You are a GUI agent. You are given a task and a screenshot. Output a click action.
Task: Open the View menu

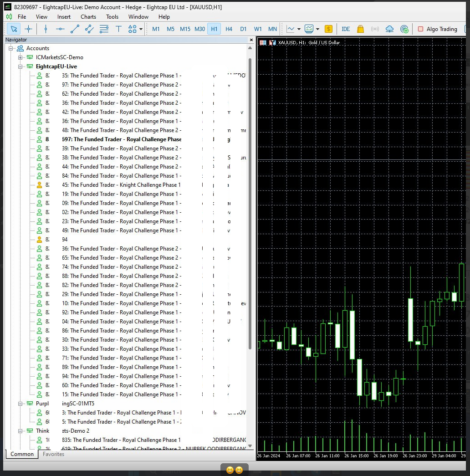[x=41, y=17]
